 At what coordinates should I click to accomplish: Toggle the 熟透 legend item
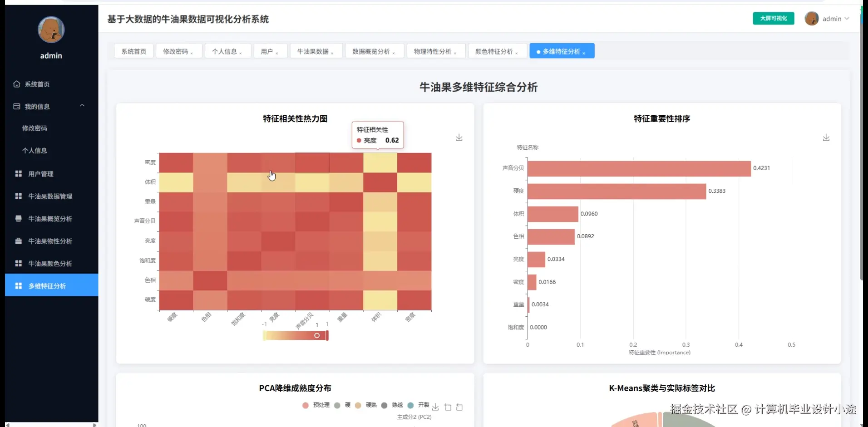pos(392,405)
